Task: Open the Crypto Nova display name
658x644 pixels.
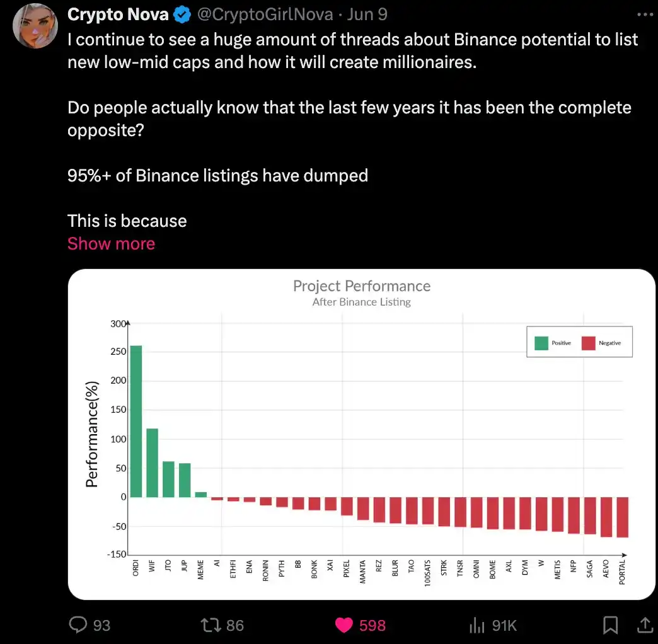Action: [118, 14]
